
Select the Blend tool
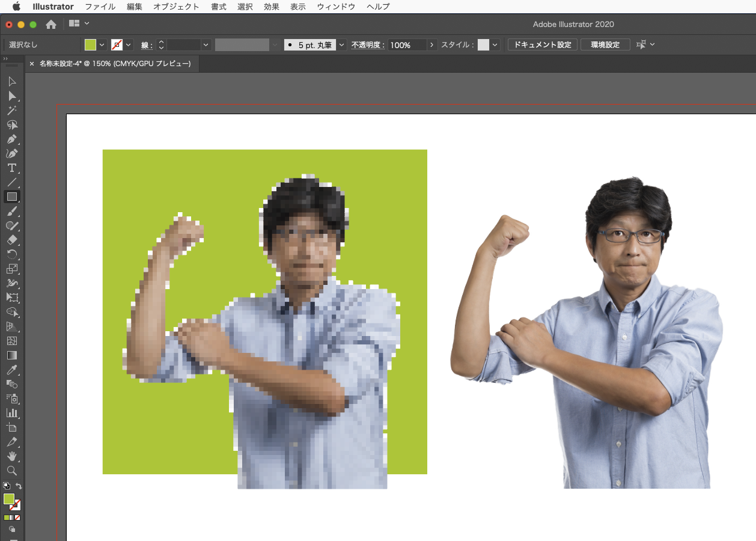coord(12,384)
